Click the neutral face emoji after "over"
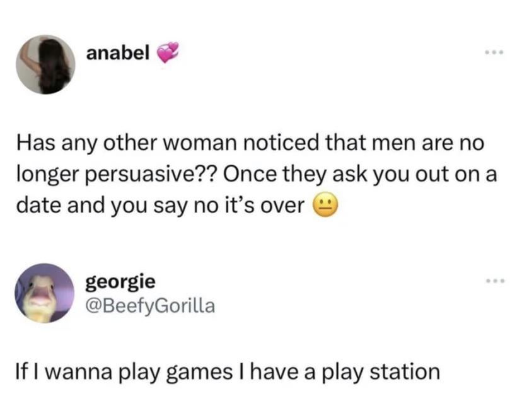The image size is (522, 420). [x=325, y=204]
